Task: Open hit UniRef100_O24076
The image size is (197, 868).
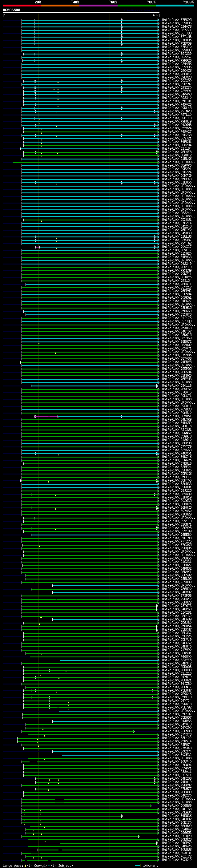Action: (177, 26)
